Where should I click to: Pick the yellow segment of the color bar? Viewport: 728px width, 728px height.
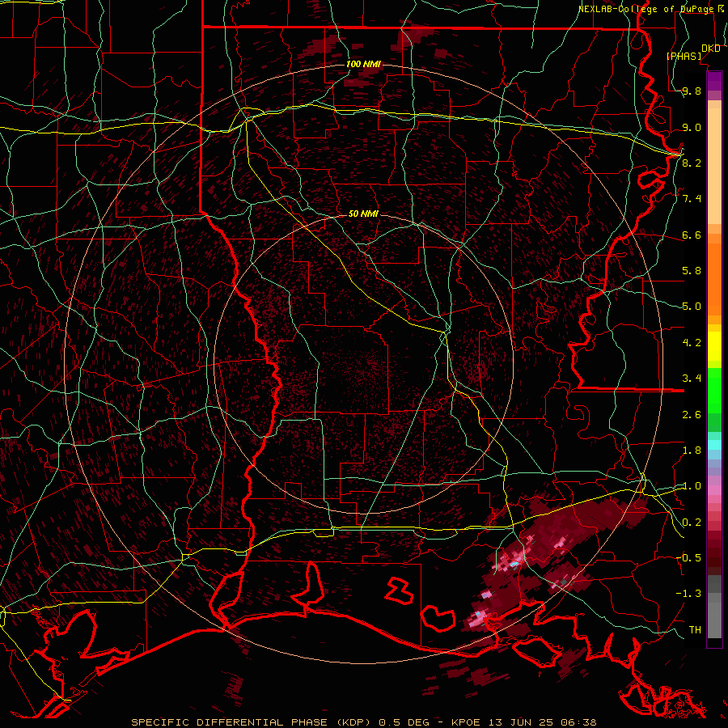(x=714, y=346)
